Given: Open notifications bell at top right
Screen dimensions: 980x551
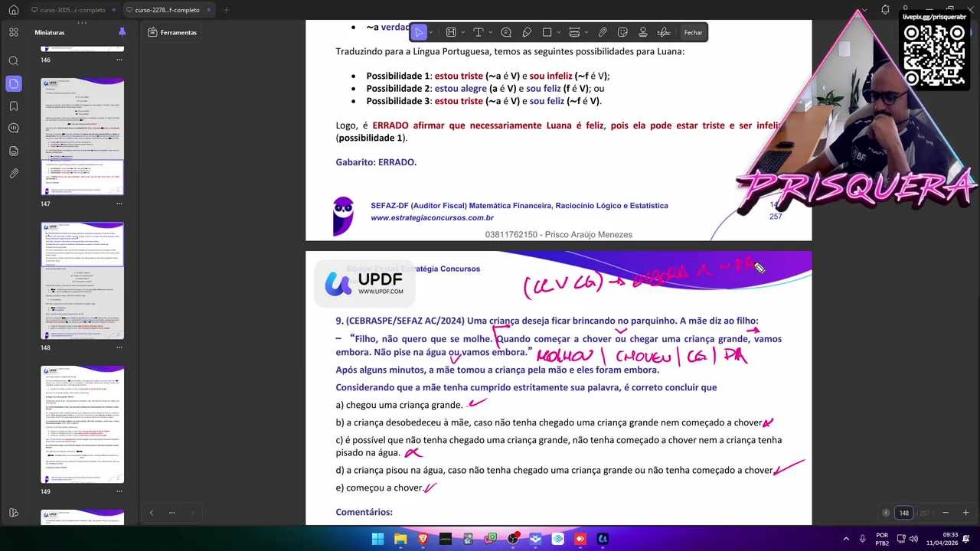Looking at the screenshot, I should [x=885, y=10].
